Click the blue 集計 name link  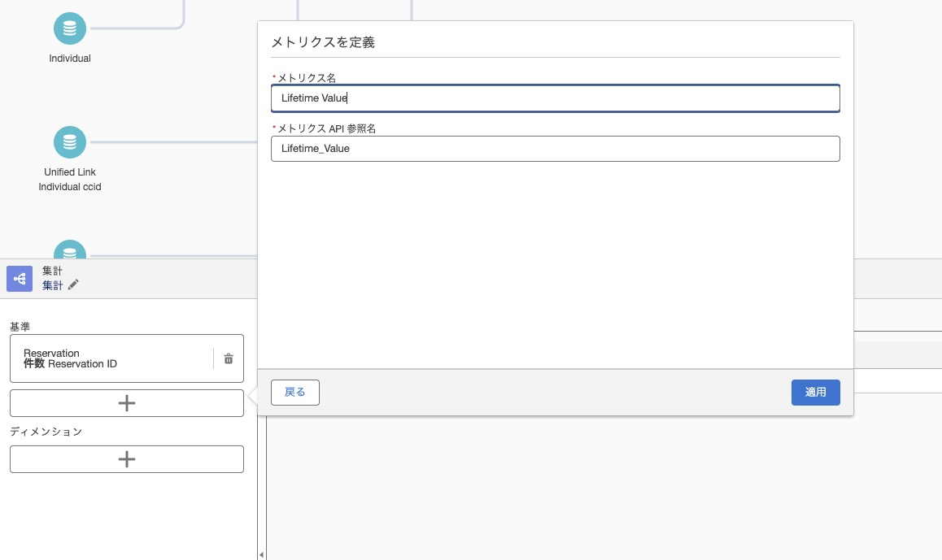click(x=52, y=286)
